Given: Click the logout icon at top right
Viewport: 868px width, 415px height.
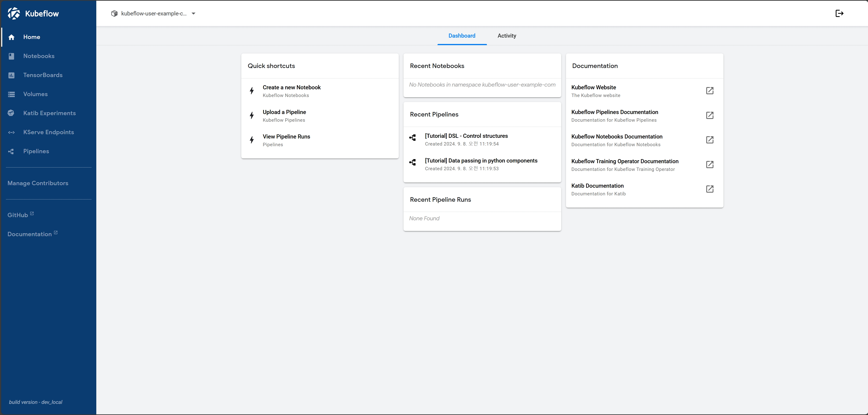Looking at the screenshot, I should point(839,13).
